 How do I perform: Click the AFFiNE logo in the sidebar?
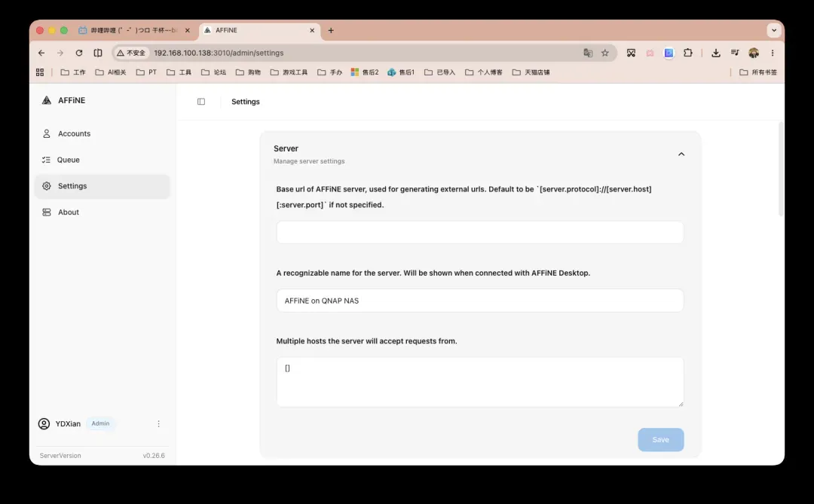coord(47,100)
